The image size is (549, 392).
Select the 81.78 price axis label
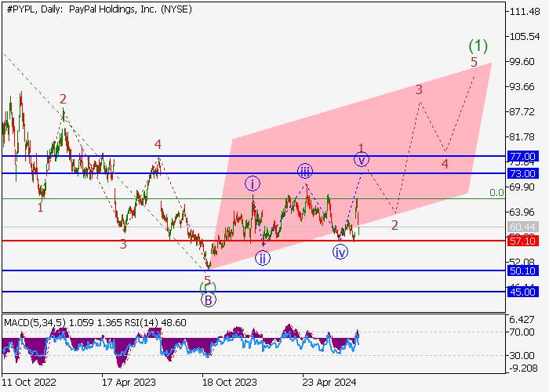pos(522,137)
